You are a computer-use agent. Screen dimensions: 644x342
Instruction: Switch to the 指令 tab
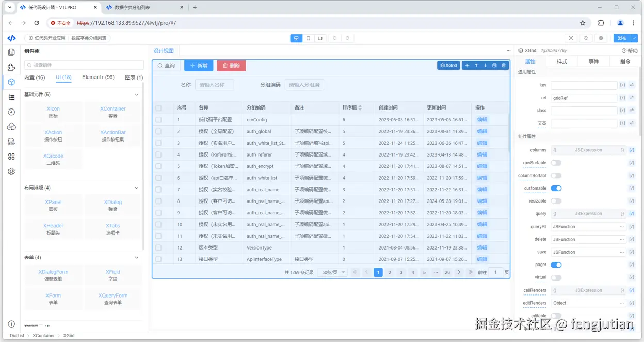click(625, 61)
